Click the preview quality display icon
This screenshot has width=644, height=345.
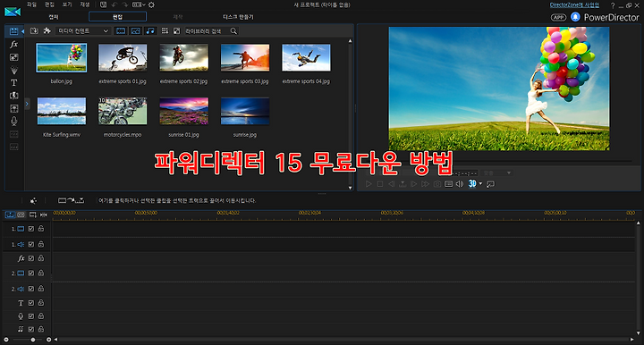pyautogui.click(x=448, y=184)
